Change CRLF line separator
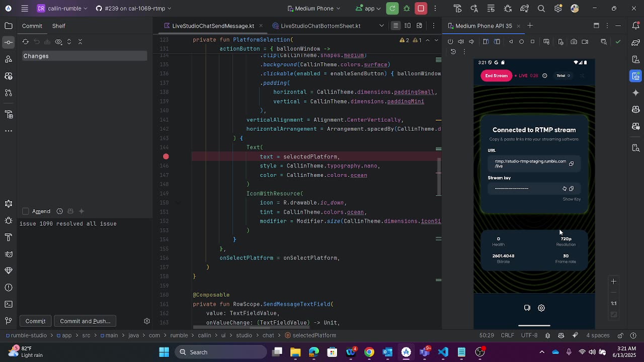This screenshot has height=362, width=644. 507,335
